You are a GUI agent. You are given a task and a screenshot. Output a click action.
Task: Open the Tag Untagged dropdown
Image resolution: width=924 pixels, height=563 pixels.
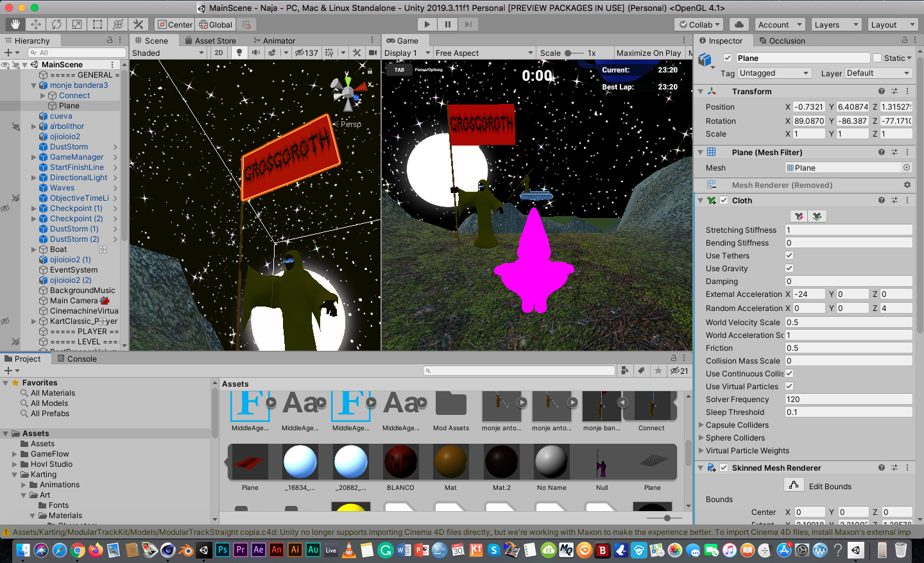tap(774, 74)
